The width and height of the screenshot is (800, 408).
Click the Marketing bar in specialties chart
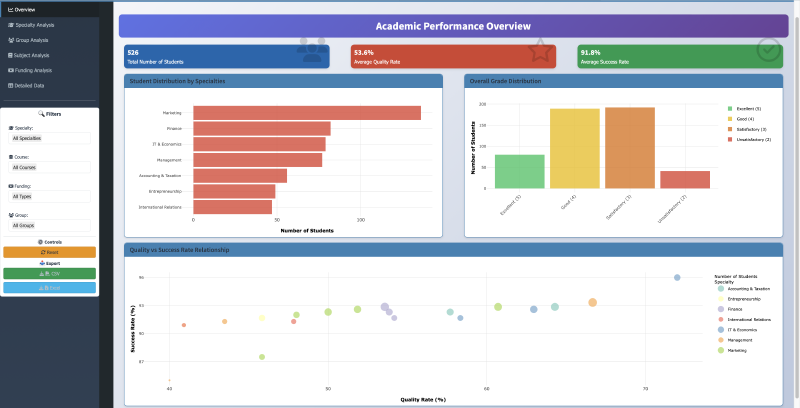tap(307, 113)
